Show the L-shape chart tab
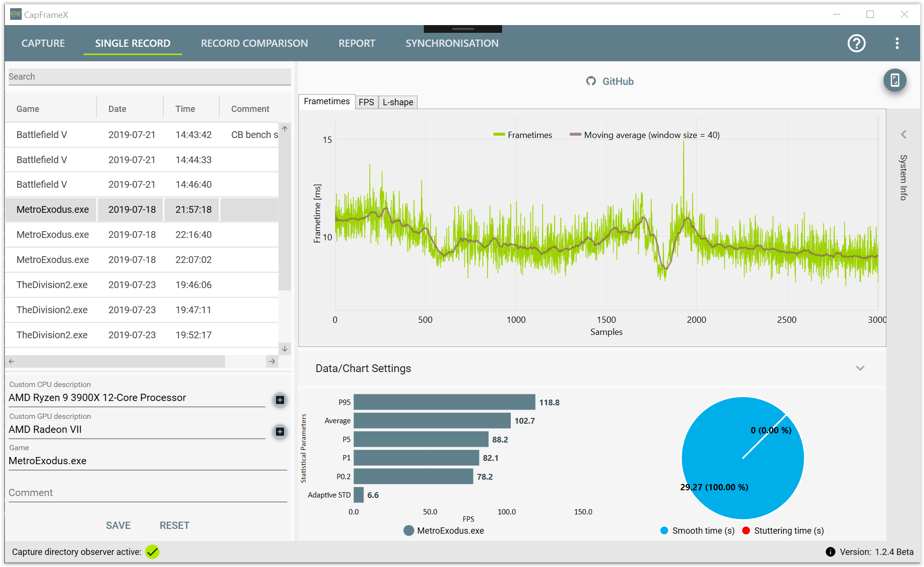924x567 pixels. [x=398, y=102]
